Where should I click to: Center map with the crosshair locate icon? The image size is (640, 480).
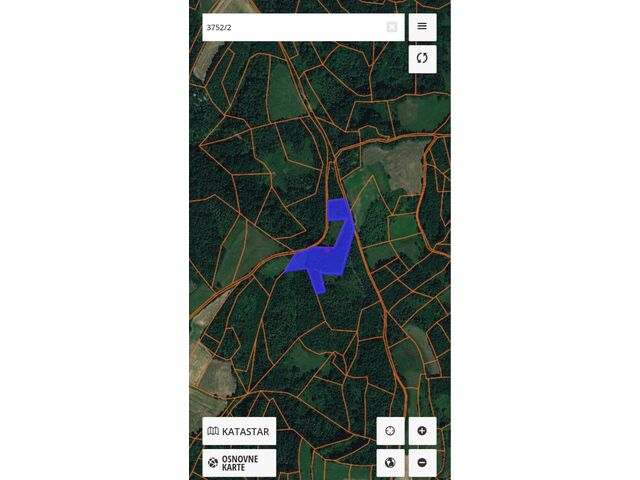pyautogui.click(x=390, y=431)
